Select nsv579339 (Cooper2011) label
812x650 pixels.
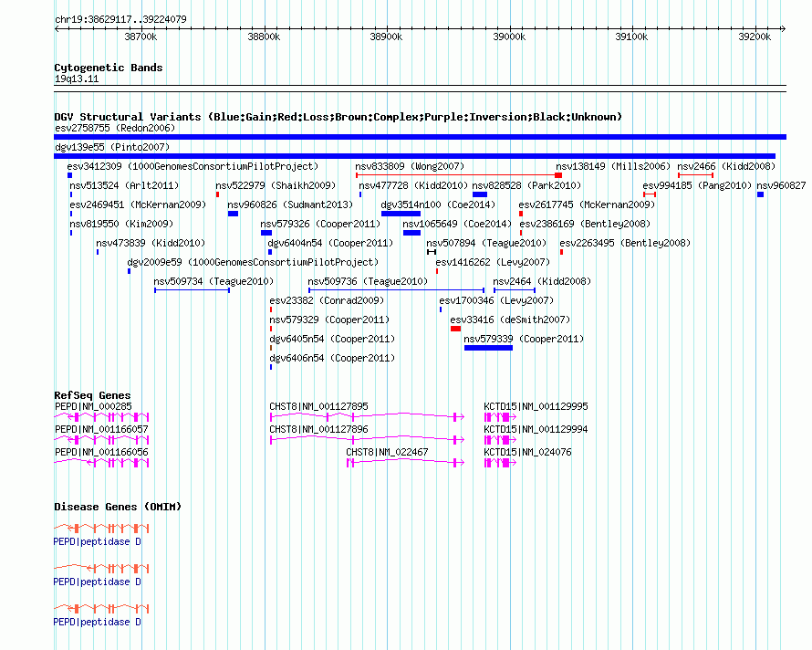[524, 339]
